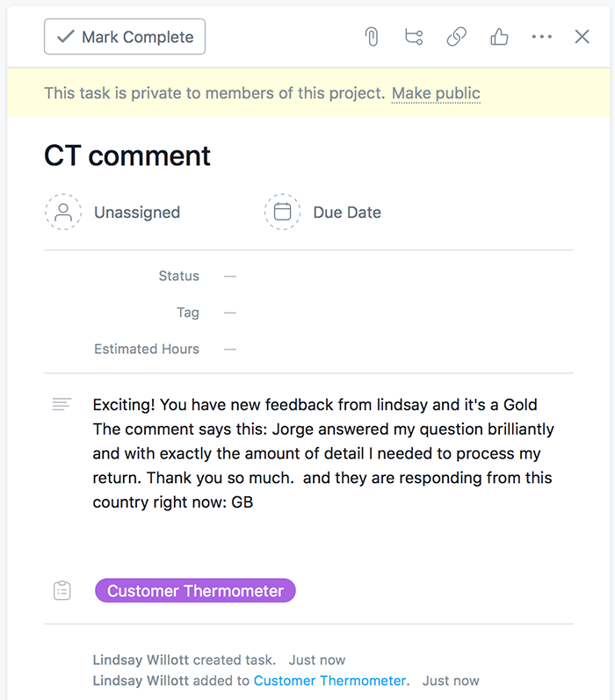
Task: Toggle Mark Complete for this task
Action: 125,37
